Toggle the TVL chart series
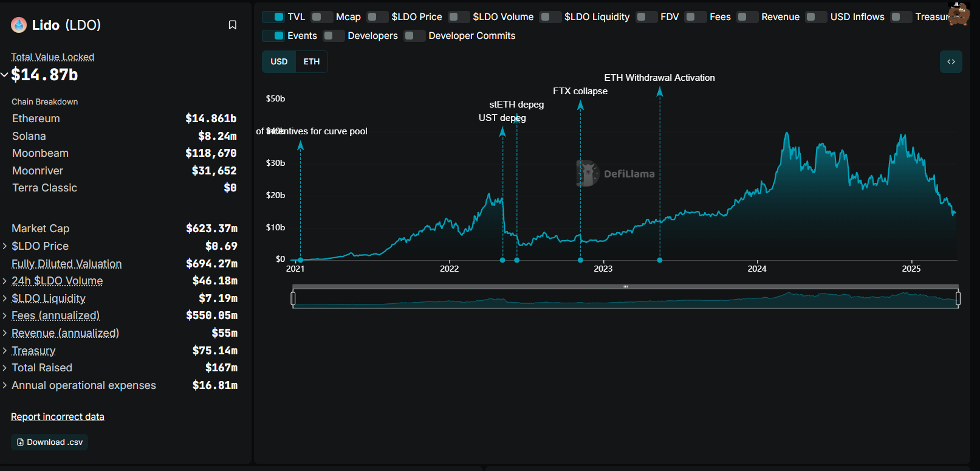This screenshot has width=980, height=471. (273, 17)
